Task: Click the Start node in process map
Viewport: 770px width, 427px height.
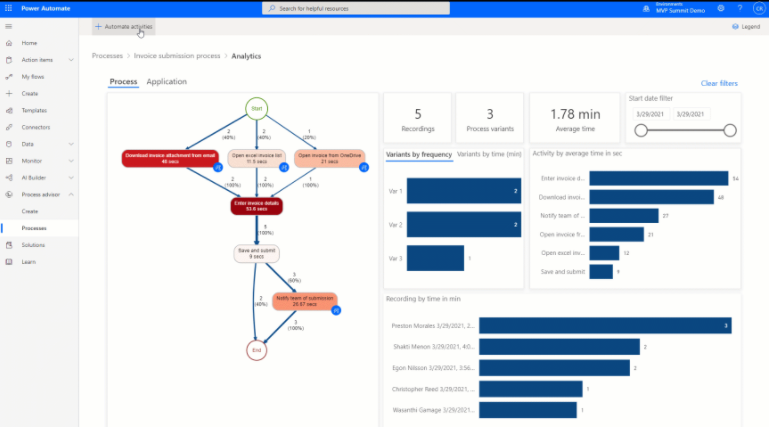Action: (x=257, y=108)
